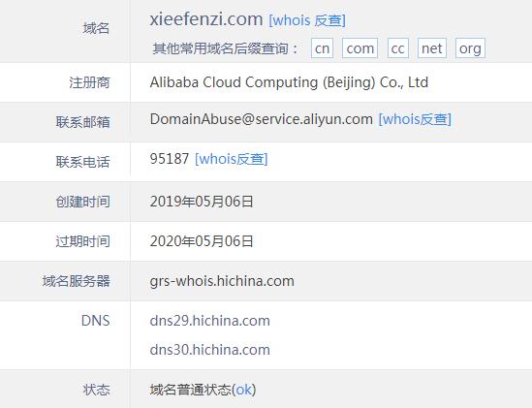Click grs-whois.hichina.com server text
Screen dimensions: 532x408
coord(222,281)
